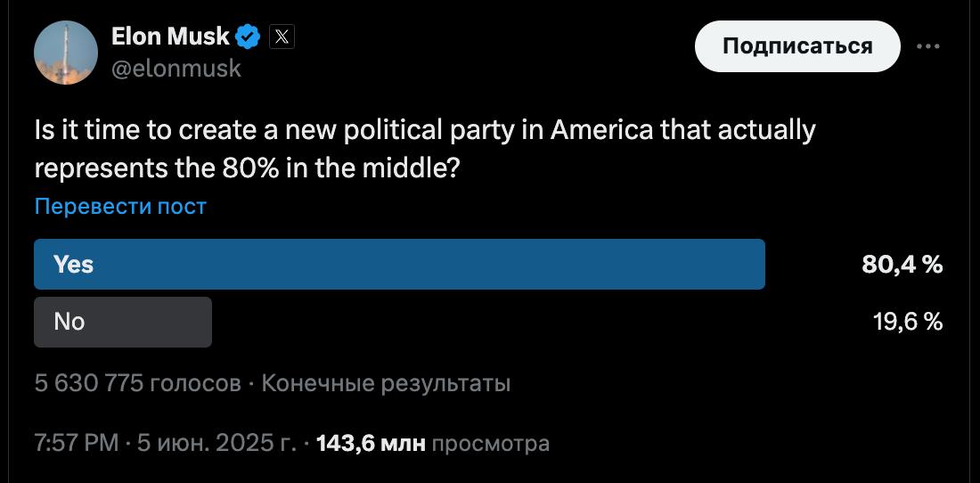Open the Elon Musk display name link

(170, 37)
